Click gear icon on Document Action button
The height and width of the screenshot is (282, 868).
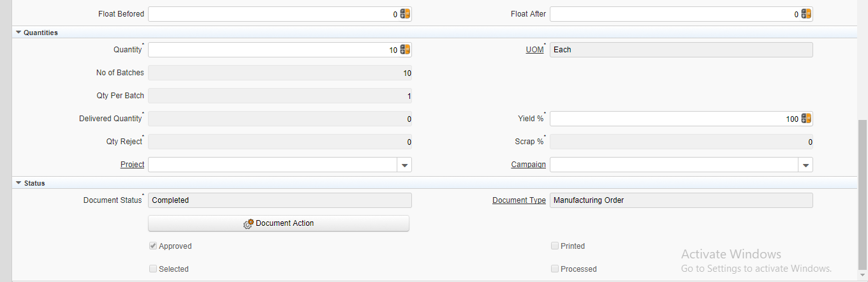pos(249,224)
